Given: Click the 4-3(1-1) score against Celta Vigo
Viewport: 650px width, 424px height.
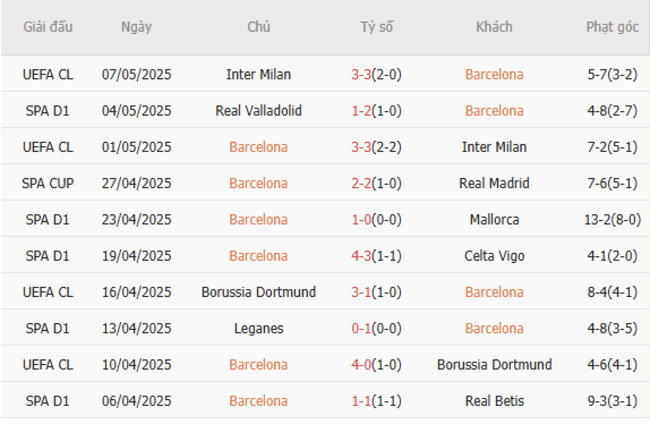Looking at the screenshot, I should coord(377,256).
